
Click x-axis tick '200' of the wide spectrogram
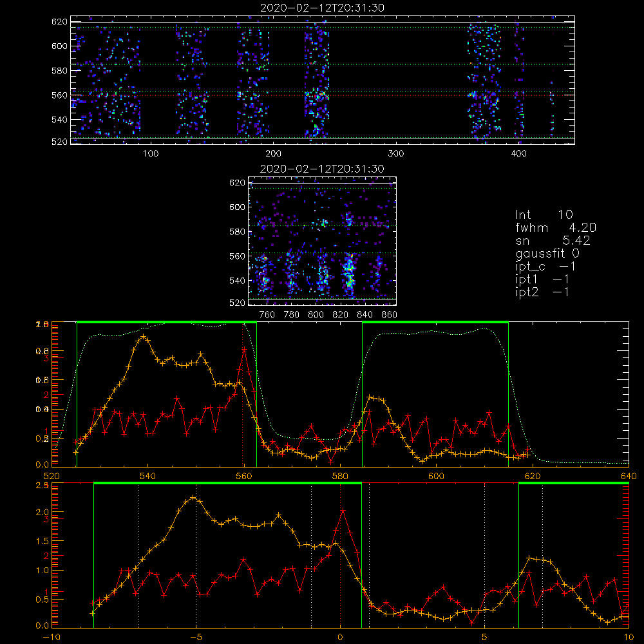(273, 154)
